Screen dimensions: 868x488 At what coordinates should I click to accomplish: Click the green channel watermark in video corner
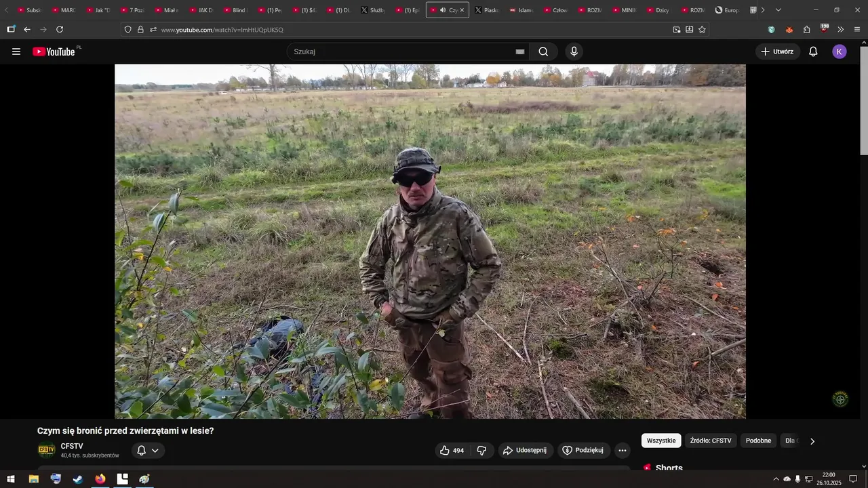tap(840, 399)
